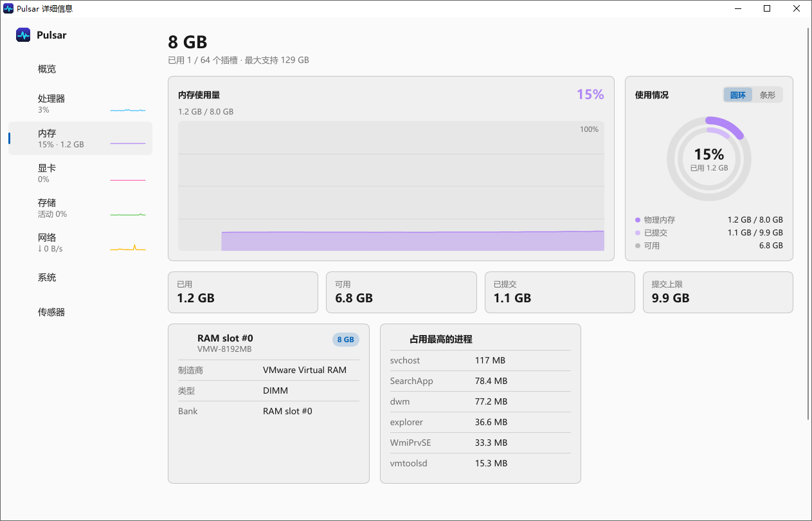Image resolution: width=812 pixels, height=521 pixels.
Task: Click the DIMM type value
Action: pyautogui.click(x=275, y=390)
